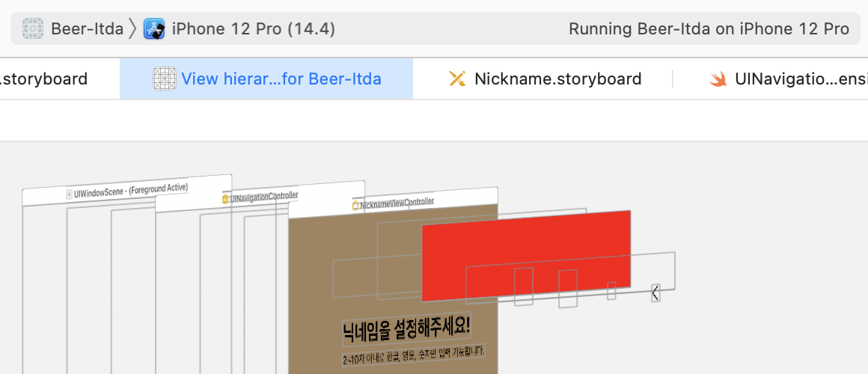Click the Xcode simulator destination icon

tap(154, 28)
